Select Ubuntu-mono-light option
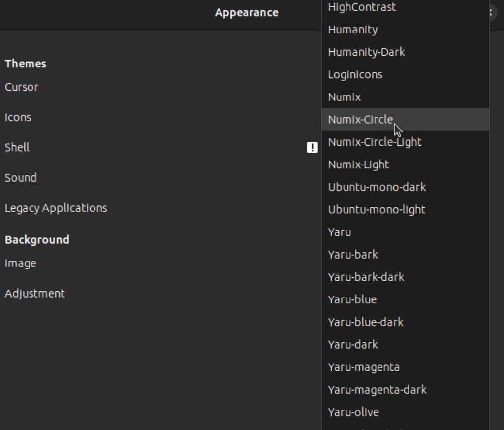The height and width of the screenshot is (430, 504). tap(406, 209)
